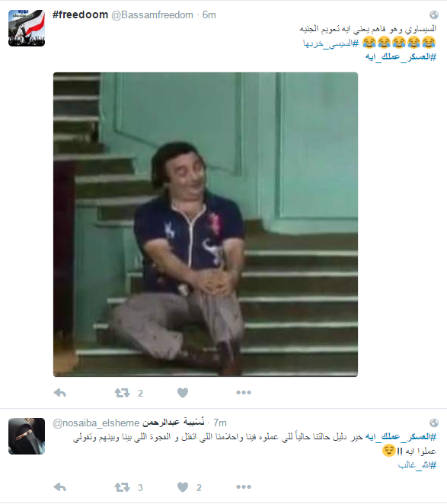Open the #السيسي_خربها hashtag link

pos(331,43)
